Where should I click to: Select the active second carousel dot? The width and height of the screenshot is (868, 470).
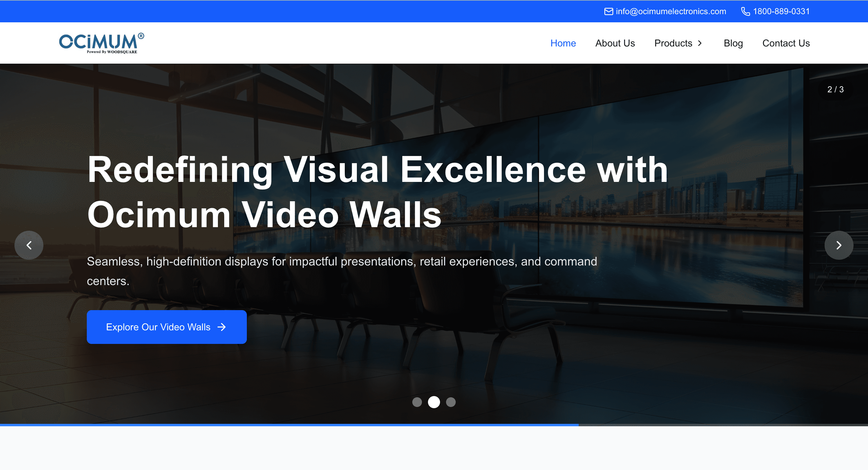pyautogui.click(x=434, y=402)
